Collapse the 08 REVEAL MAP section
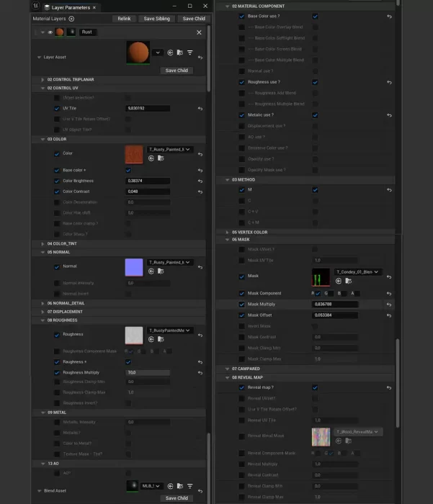 (226, 377)
